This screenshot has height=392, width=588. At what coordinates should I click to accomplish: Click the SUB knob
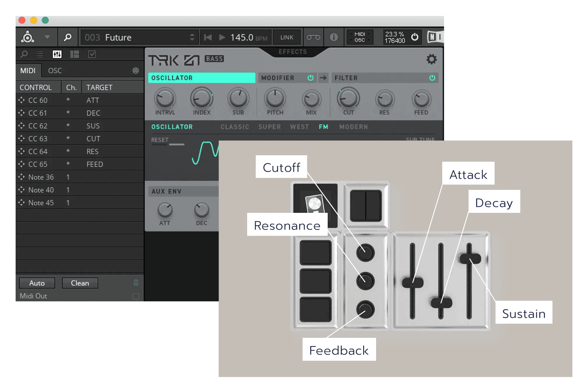238,98
